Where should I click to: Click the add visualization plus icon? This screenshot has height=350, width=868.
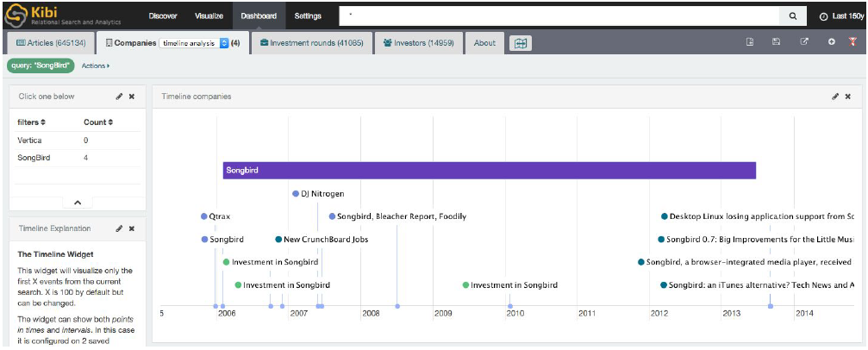[832, 42]
